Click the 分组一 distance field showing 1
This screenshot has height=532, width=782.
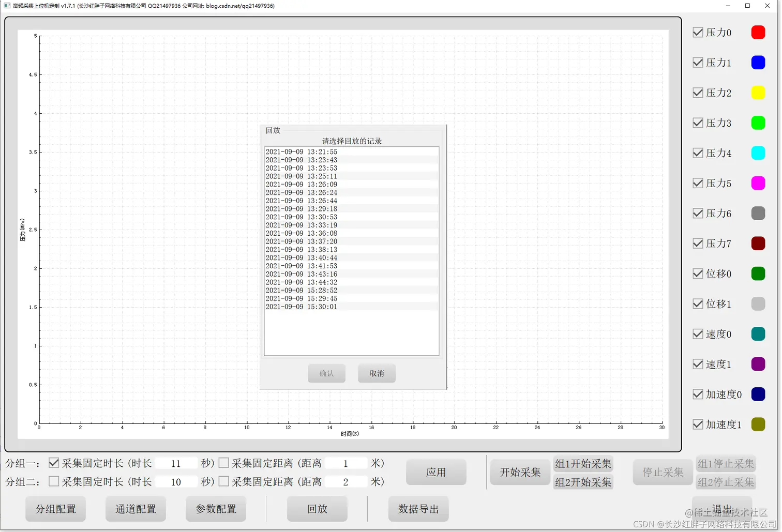[x=345, y=464]
